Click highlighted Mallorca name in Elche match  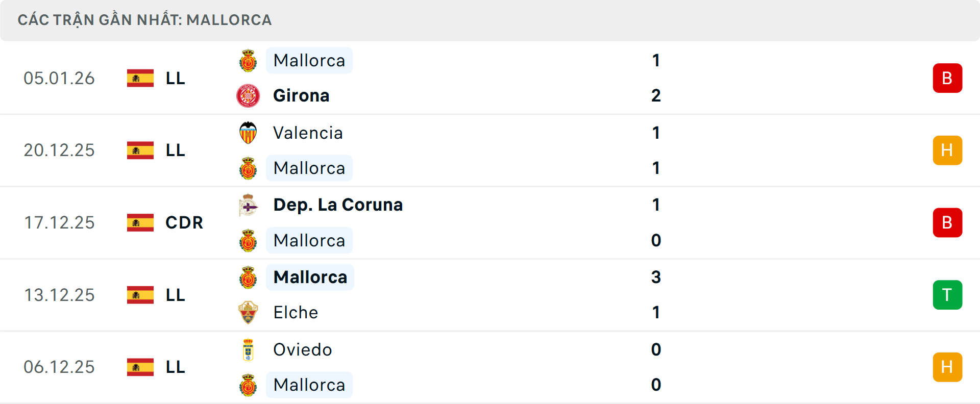pyautogui.click(x=310, y=277)
